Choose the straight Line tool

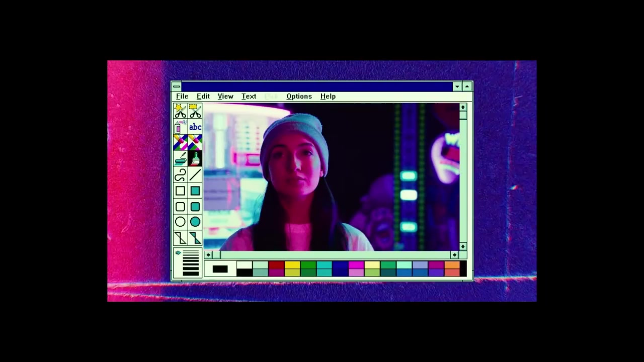[195, 175]
